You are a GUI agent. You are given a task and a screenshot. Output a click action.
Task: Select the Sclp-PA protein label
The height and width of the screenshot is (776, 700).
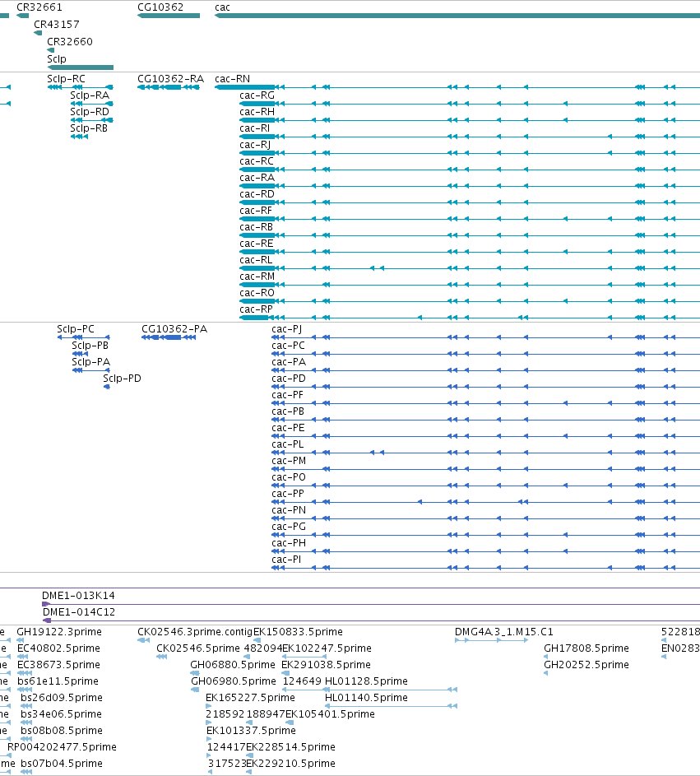(x=90, y=362)
